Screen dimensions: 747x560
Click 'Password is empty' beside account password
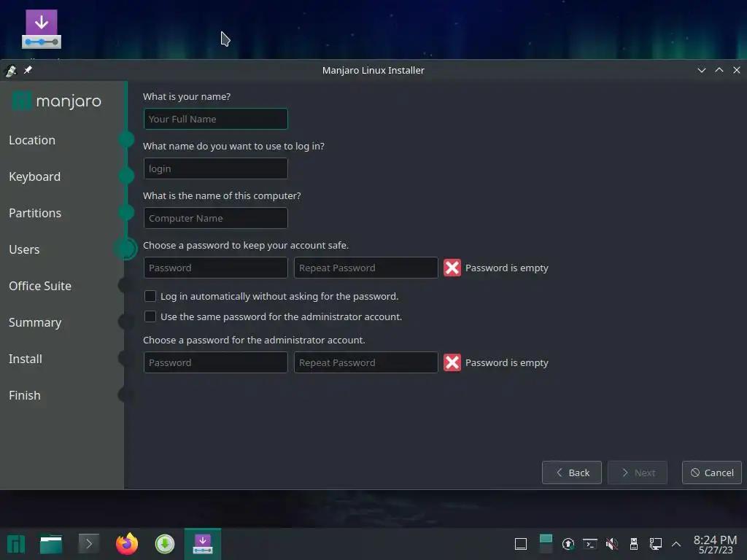click(x=506, y=268)
